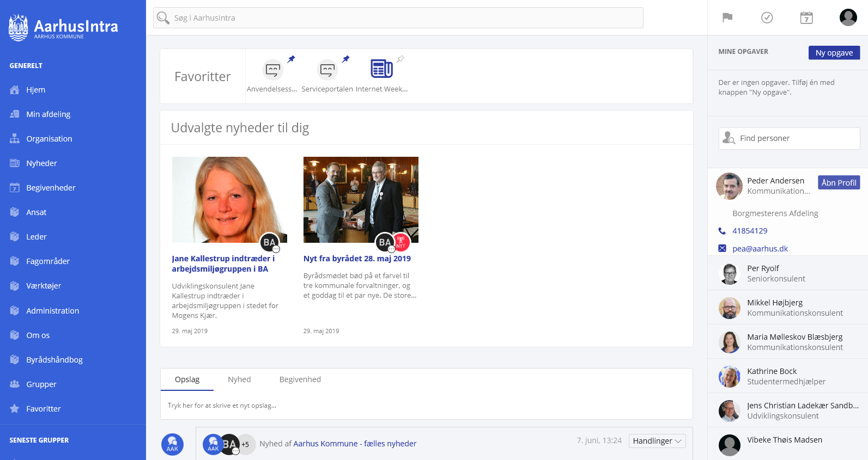Viewport: 868px width, 460px height.
Task: Open the tasks checkmark icon
Action: 767,17
